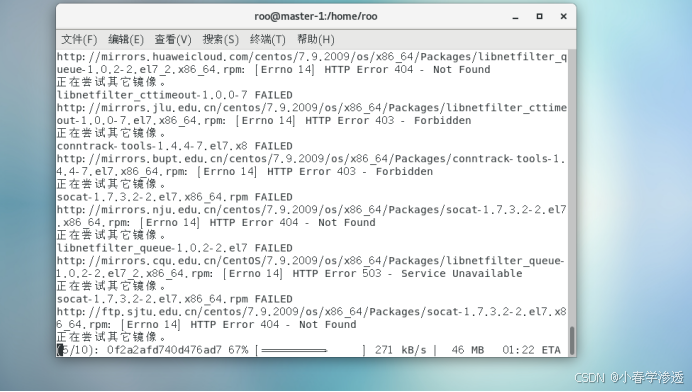
Task: Open the 文件(F) menu
Action: tap(79, 40)
